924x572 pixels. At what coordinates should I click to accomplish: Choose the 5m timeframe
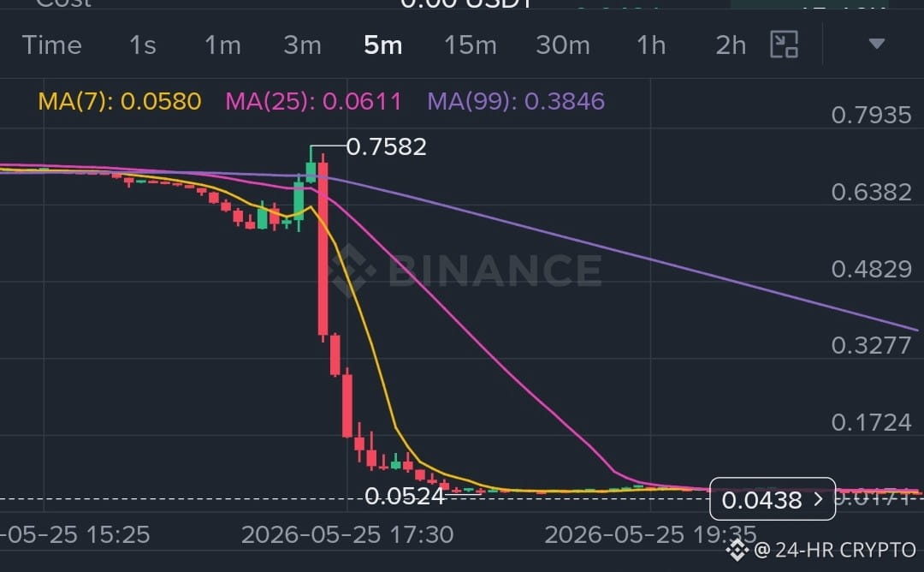click(383, 45)
